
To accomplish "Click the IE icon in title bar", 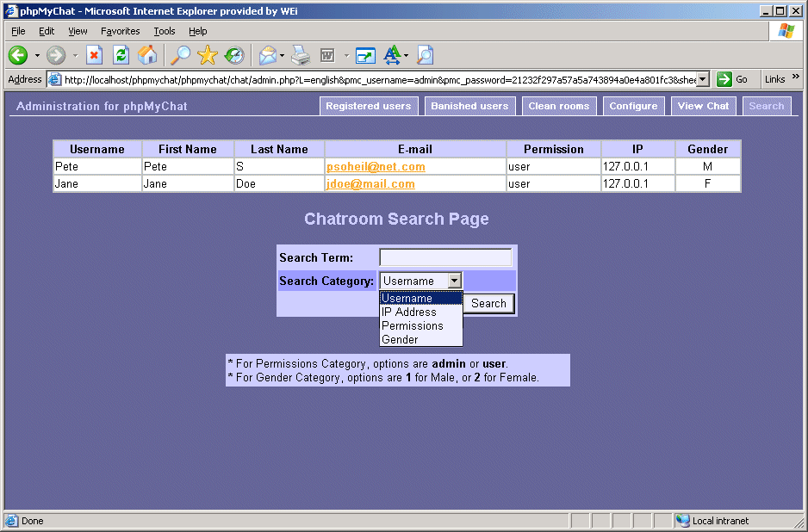I will (11, 11).
